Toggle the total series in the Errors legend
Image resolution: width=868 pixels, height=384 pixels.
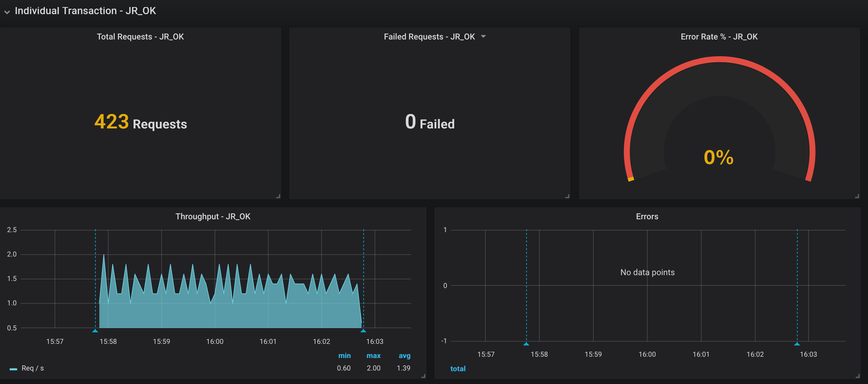click(x=457, y=369)
